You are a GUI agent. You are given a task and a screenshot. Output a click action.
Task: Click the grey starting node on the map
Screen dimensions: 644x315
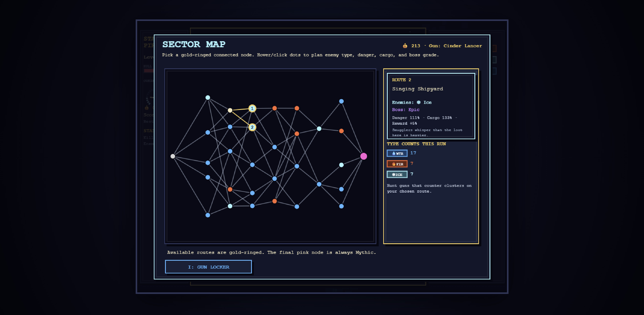(173, 156)
